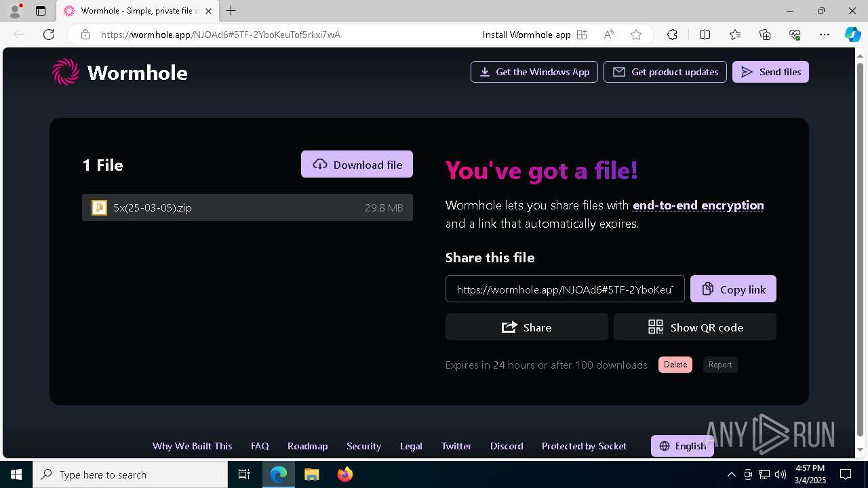The width and height of the screenshot is (868, 488).
Task: Click the browser profile icon
Action: 15,11
